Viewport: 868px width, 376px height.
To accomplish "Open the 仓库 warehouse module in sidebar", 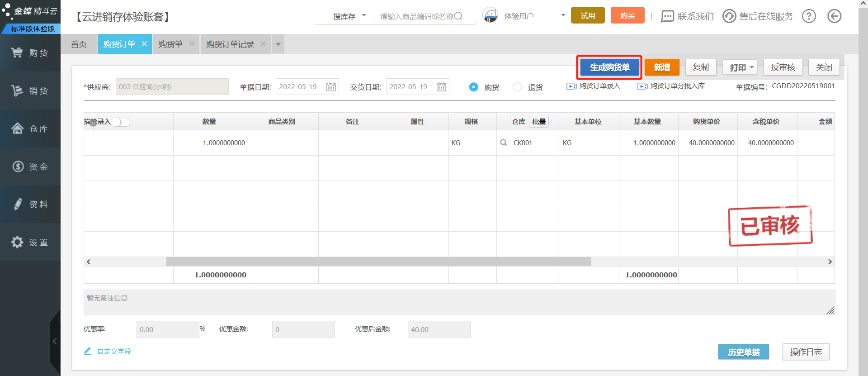I will (30, 129).
